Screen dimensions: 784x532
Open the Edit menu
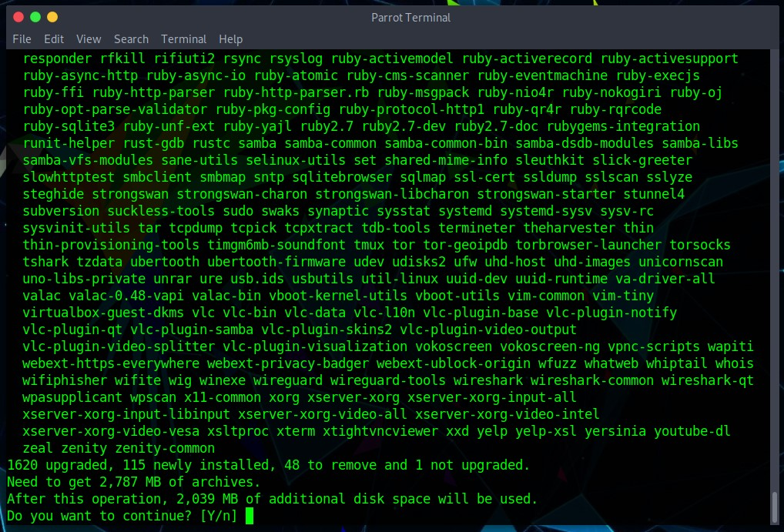tap(53, 39)
